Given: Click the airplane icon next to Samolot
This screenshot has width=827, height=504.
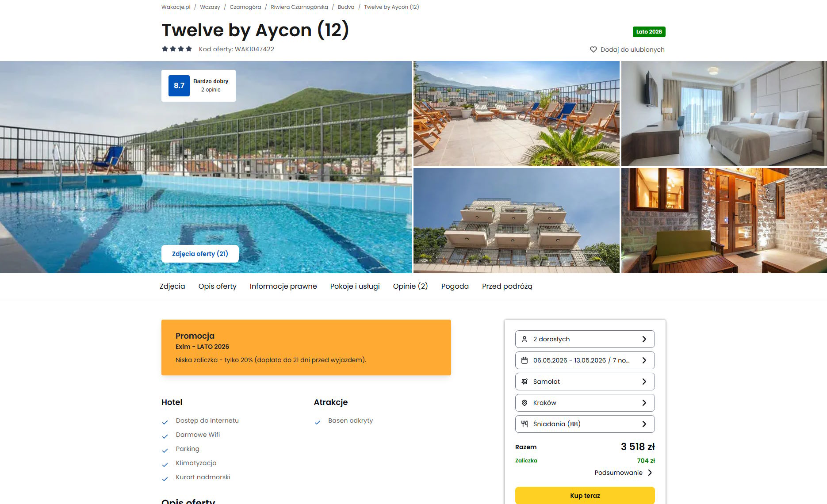Looking at the screenshot, I should coord(525,382).
